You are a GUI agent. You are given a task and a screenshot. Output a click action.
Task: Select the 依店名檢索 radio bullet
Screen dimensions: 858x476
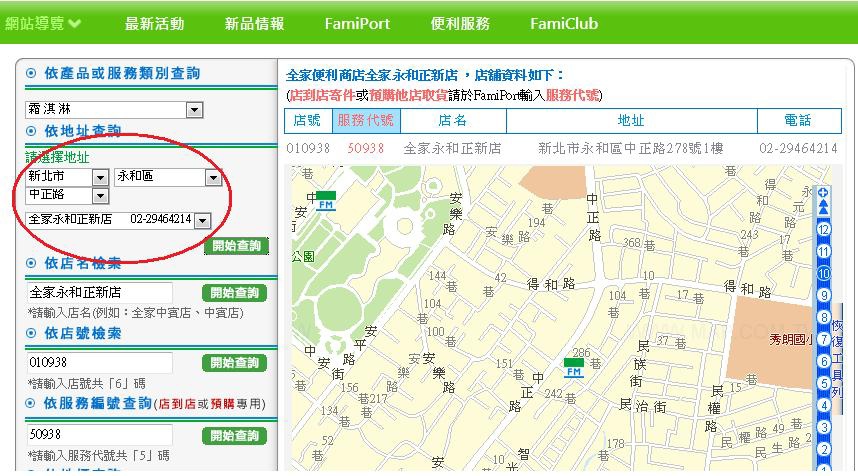(x=31, y=263)
